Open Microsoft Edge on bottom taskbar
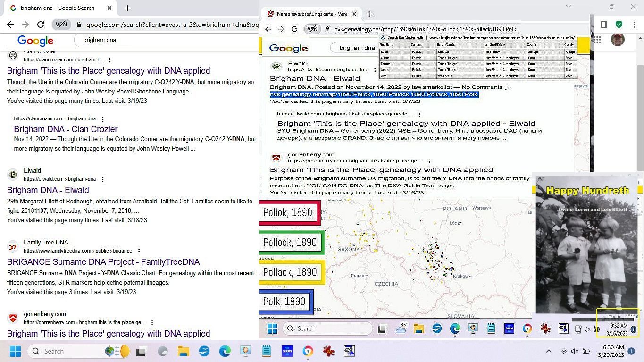 (225, 351)
